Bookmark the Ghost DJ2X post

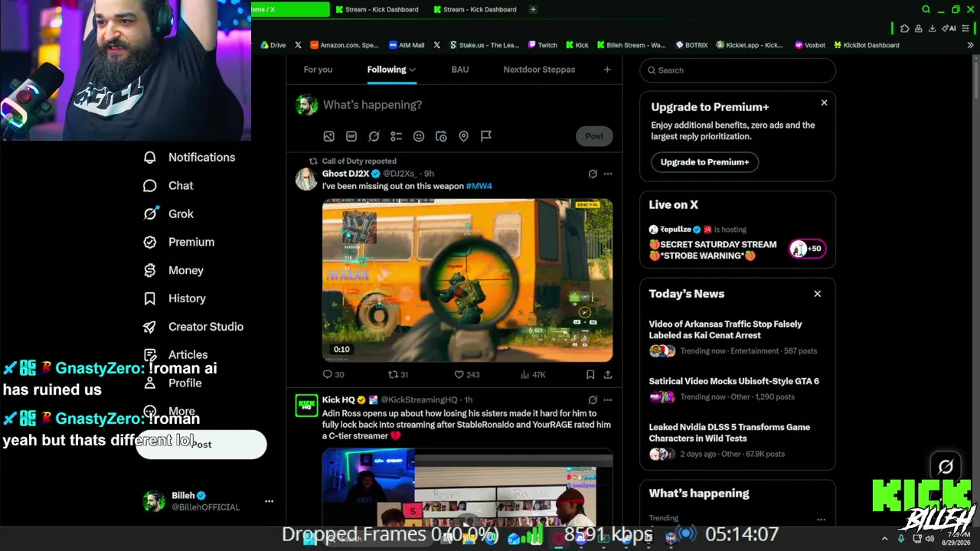(x=590, y=374)
